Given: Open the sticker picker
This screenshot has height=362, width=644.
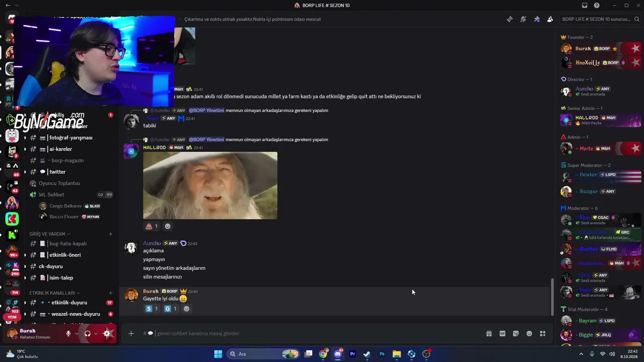Looking at the screenshot, I should (x=516, y=333).
